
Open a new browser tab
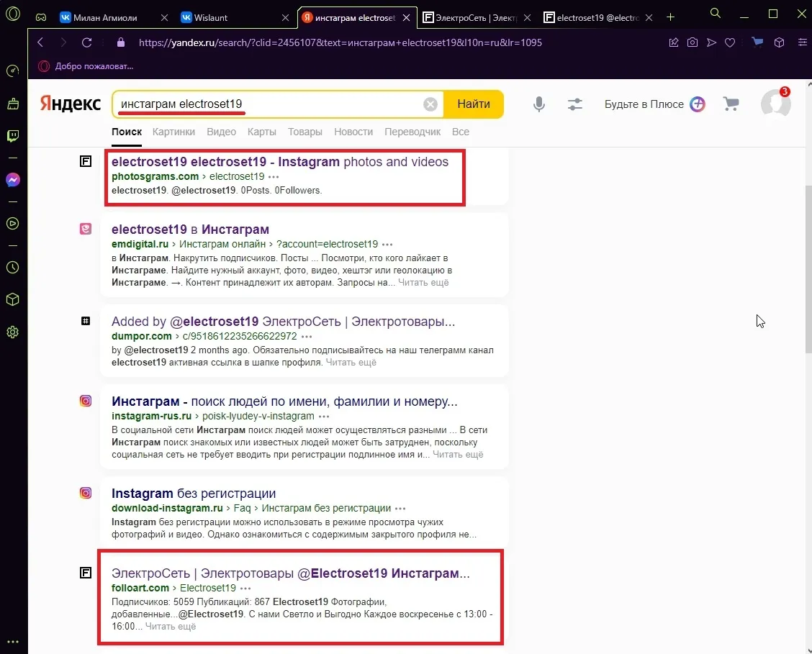671,17
